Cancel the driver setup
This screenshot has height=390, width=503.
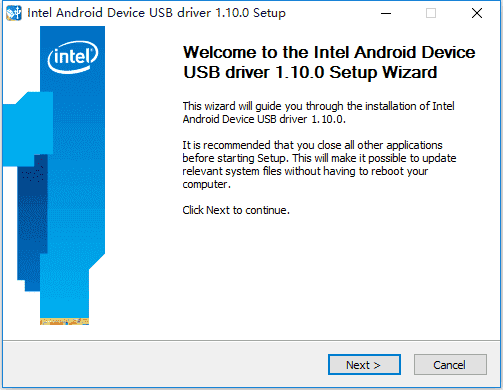[450, 365]
